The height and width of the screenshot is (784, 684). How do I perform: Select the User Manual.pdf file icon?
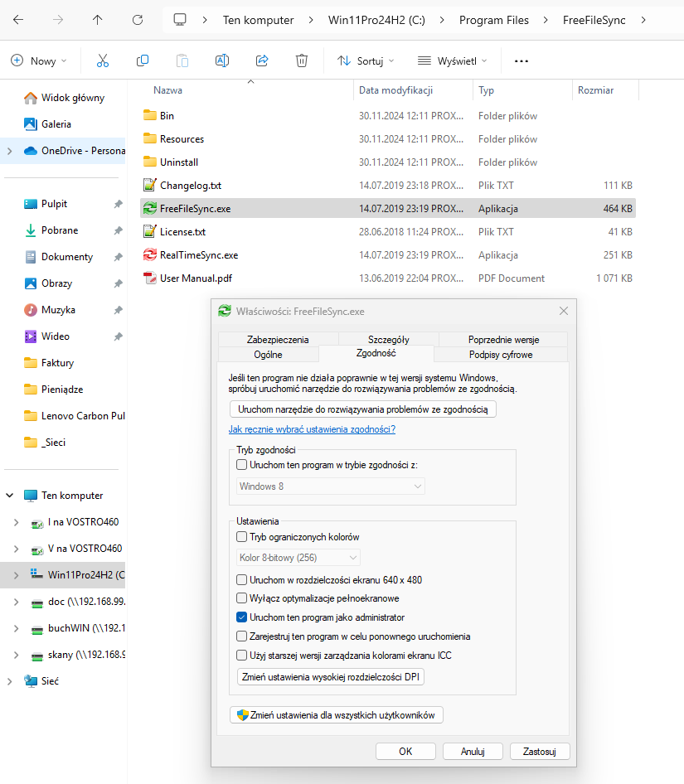click(x=149, y=278)
